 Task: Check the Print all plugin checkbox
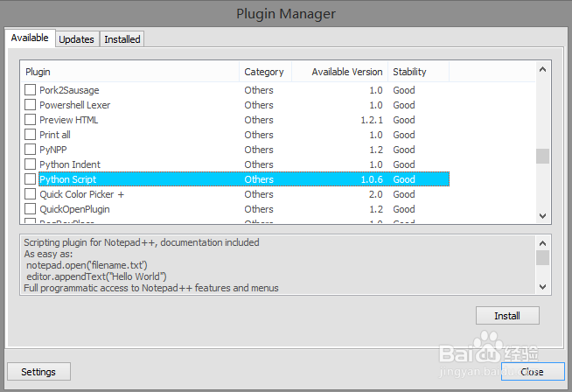(x=30, y=135)
